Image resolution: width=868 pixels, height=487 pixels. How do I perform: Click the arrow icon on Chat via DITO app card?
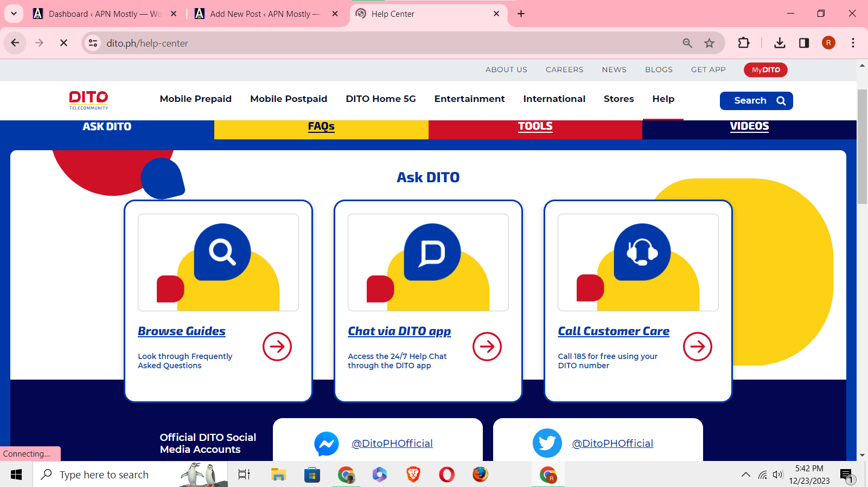[487, 347]
